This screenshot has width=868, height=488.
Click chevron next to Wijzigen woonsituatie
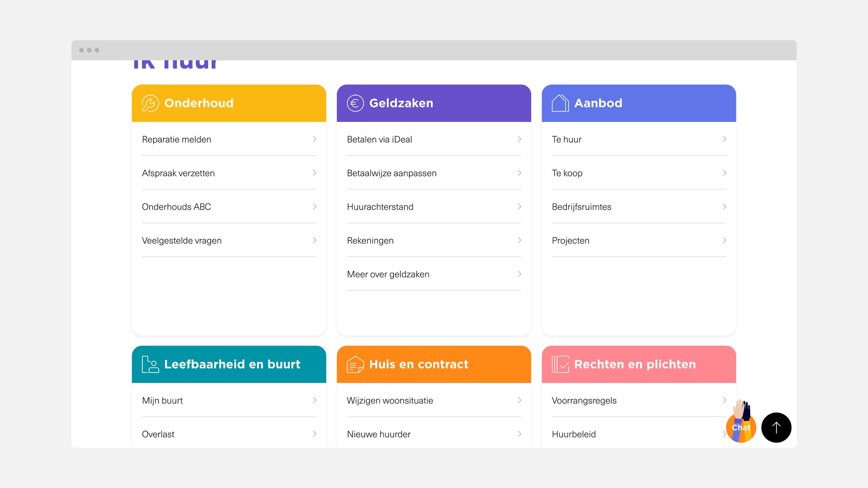[519, 400]
